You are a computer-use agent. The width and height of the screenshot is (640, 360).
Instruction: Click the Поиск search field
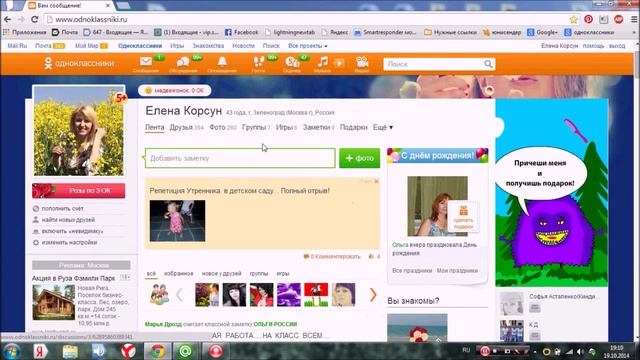[x=433, y=64]
